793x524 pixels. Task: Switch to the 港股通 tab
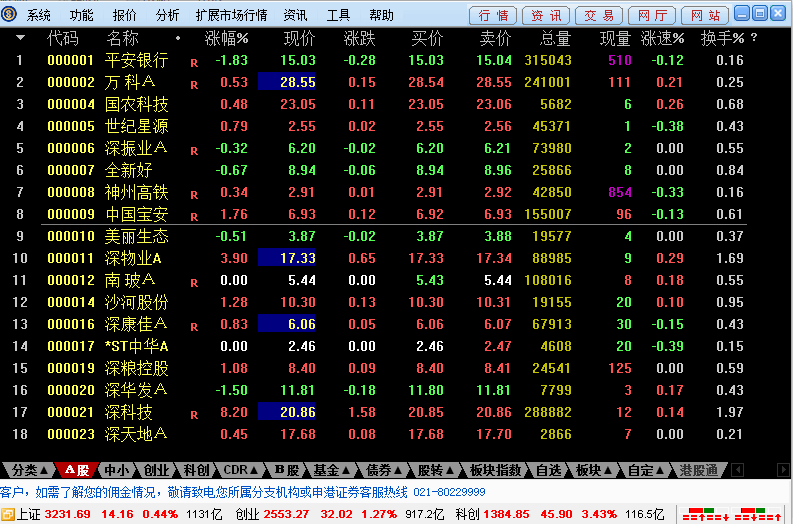[x=698, y=470]
